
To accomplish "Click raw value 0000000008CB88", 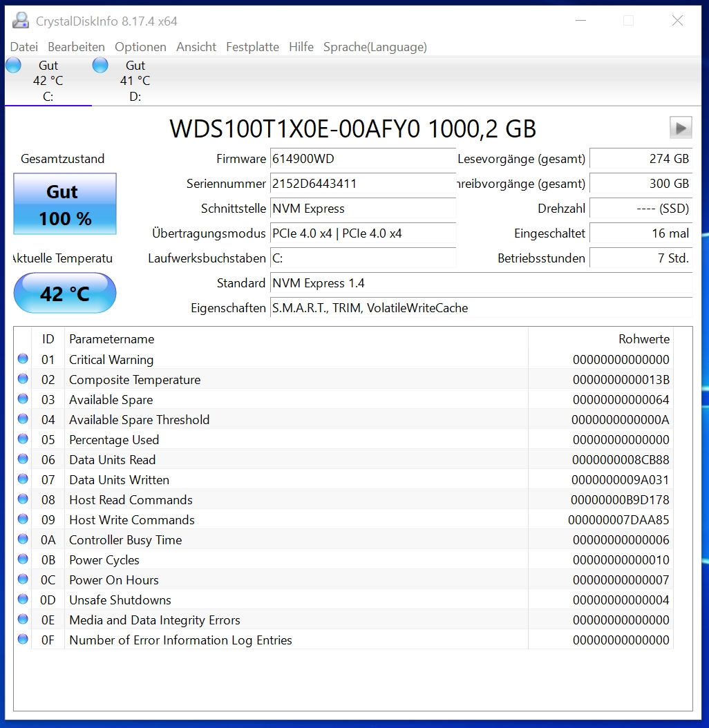I will tap(621, 459).
